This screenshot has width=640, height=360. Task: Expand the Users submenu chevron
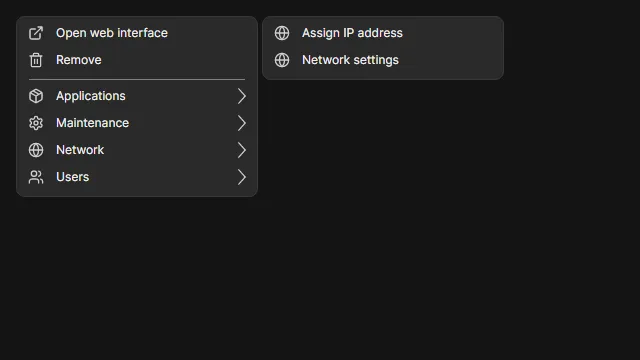[242, 177]
